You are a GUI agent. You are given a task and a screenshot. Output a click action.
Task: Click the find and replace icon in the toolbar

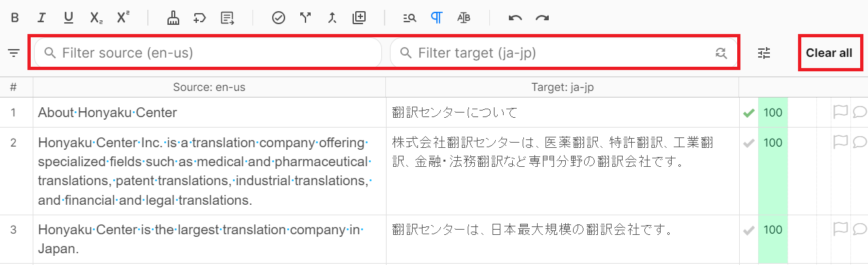[410, 18]
